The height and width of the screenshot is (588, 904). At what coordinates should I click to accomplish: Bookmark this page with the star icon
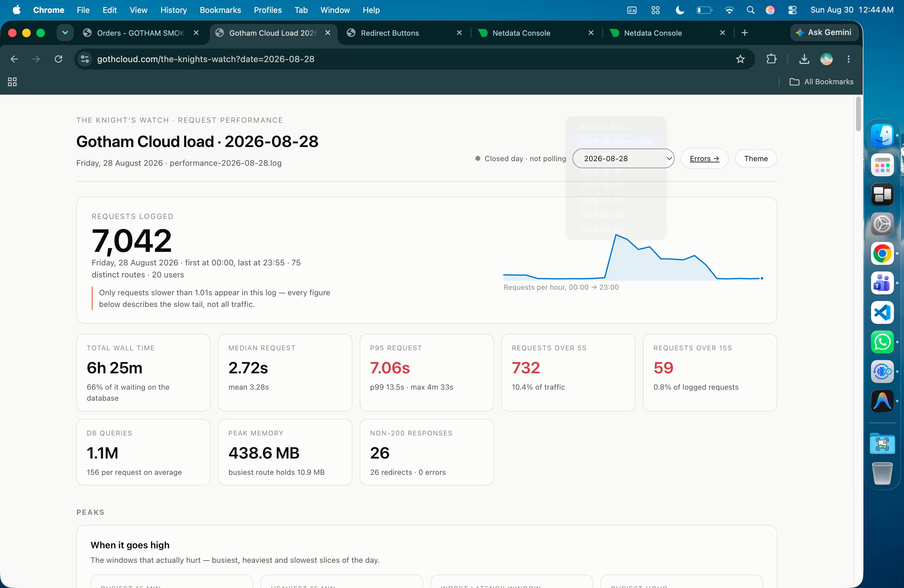(740, 59)
